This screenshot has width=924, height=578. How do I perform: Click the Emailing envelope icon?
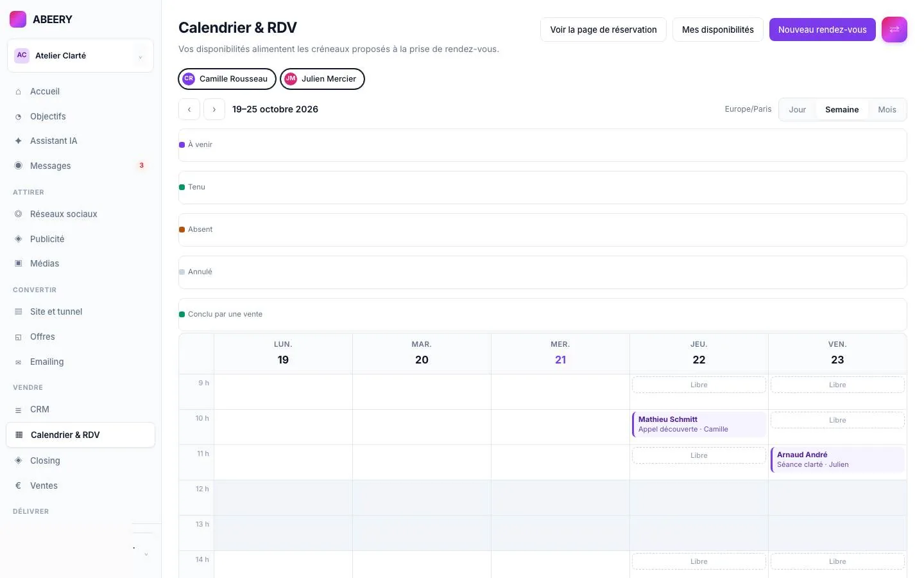pyautogui.click(x=18, y=362)
